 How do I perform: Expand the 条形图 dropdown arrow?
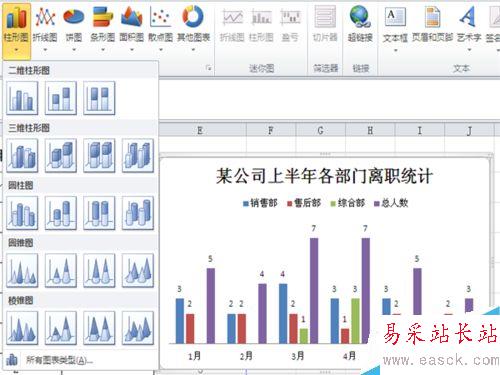tap(103, 50)
